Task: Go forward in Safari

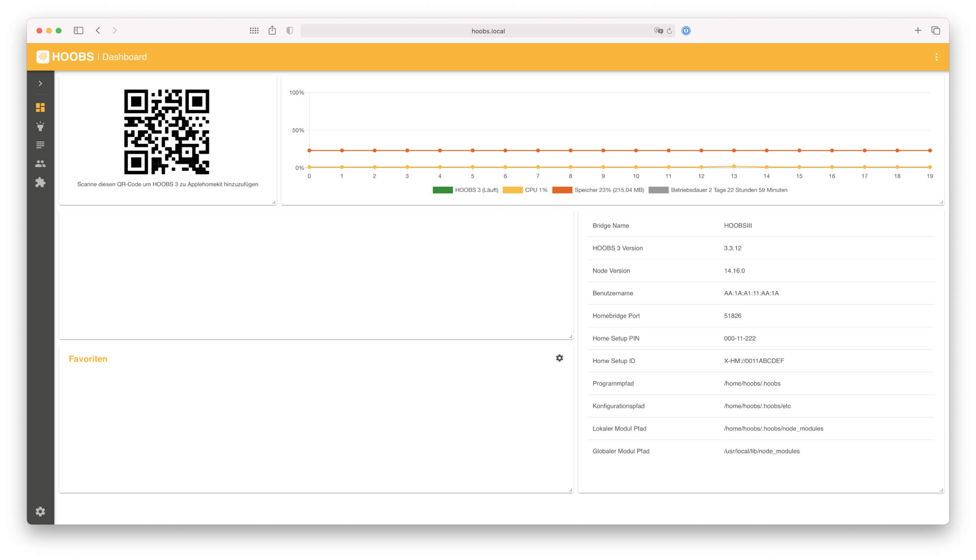Action: coord(115,30)
